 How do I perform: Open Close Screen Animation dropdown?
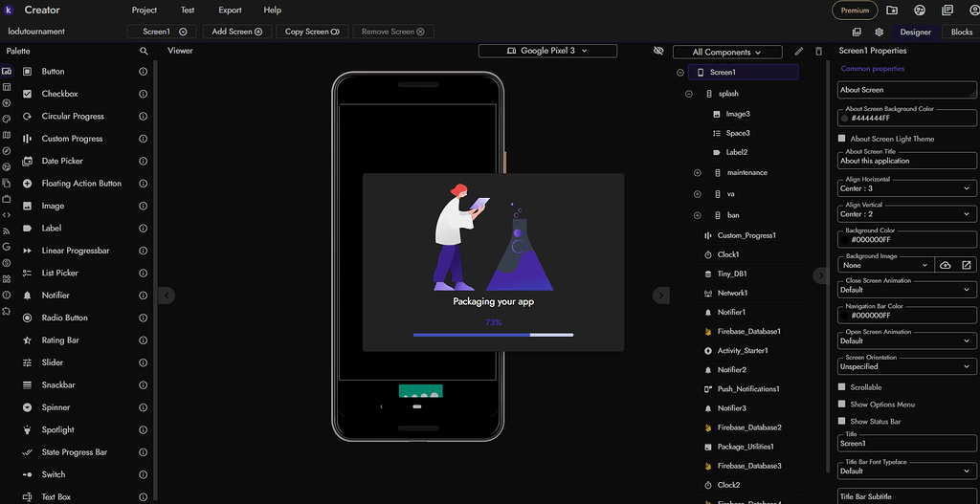tap(906, 290)
